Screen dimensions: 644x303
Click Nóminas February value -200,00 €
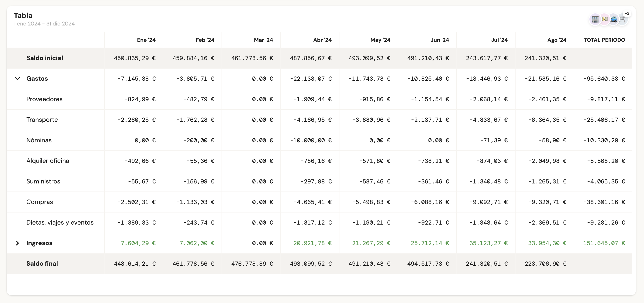coord(199,140)
